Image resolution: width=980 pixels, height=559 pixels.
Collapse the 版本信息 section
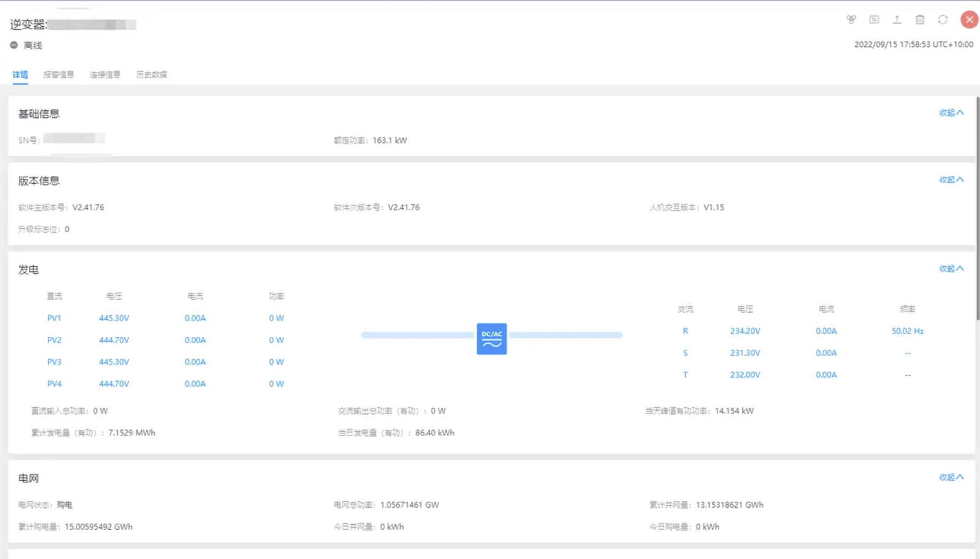(951, 180)
